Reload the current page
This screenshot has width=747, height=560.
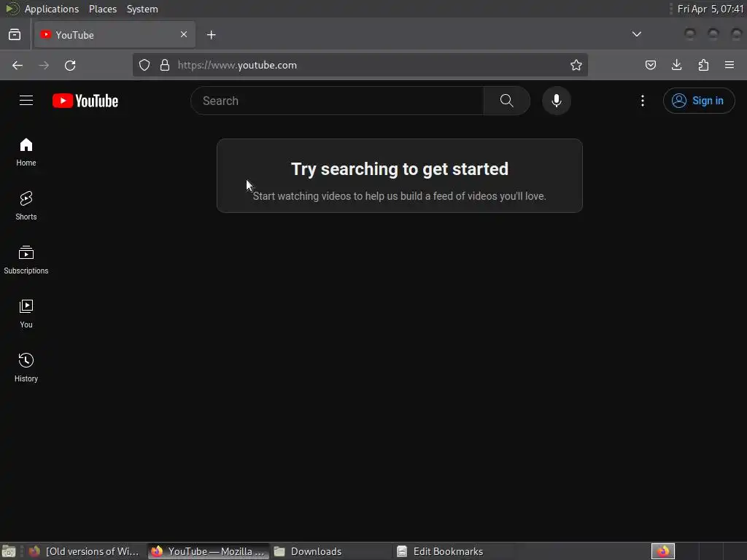point(70,65)
